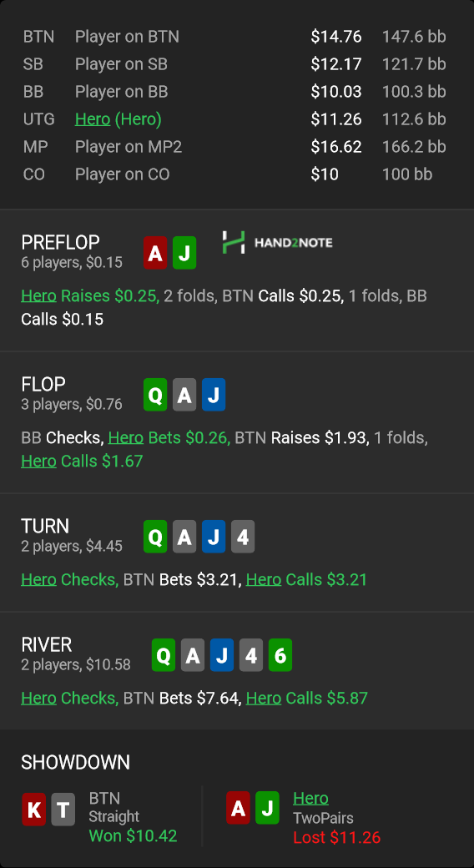Screen dimensions: 474x868
Task: Click the Hand2Note logo
Action: point(277,243)
